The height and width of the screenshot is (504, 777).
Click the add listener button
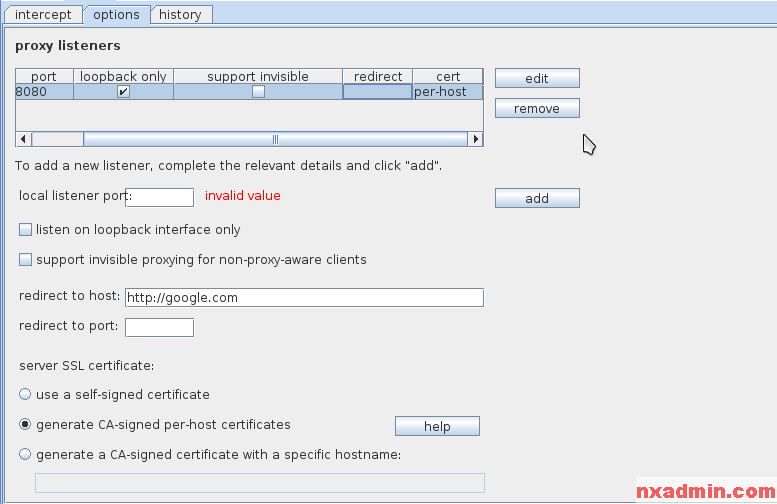(537, 198)
